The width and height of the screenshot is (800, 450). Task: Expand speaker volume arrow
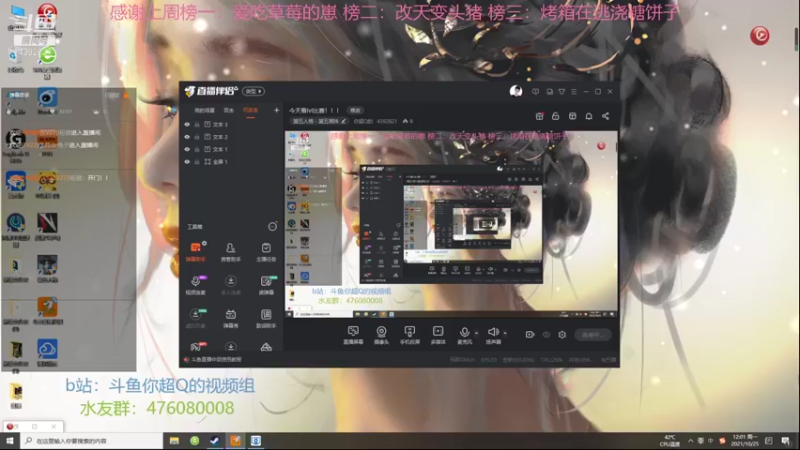pyautogui.click(x=505, y=333)
